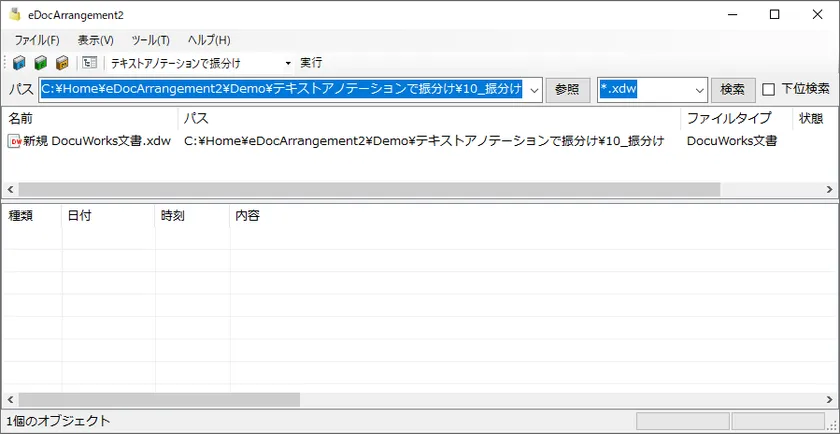Screen dimensions: 840x434
Task: Maximize the eDocArrangement2 window
Action: [x=774, y=15]
